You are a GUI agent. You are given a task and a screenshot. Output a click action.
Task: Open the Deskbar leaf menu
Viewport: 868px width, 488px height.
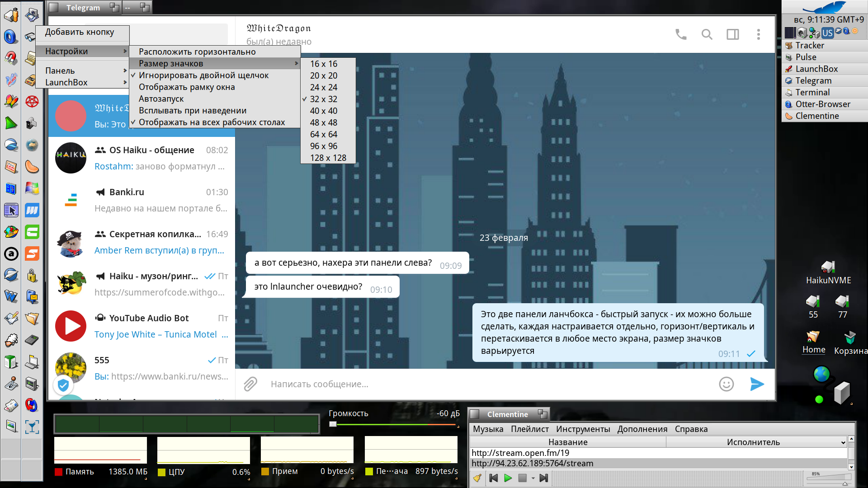[825, 7]
